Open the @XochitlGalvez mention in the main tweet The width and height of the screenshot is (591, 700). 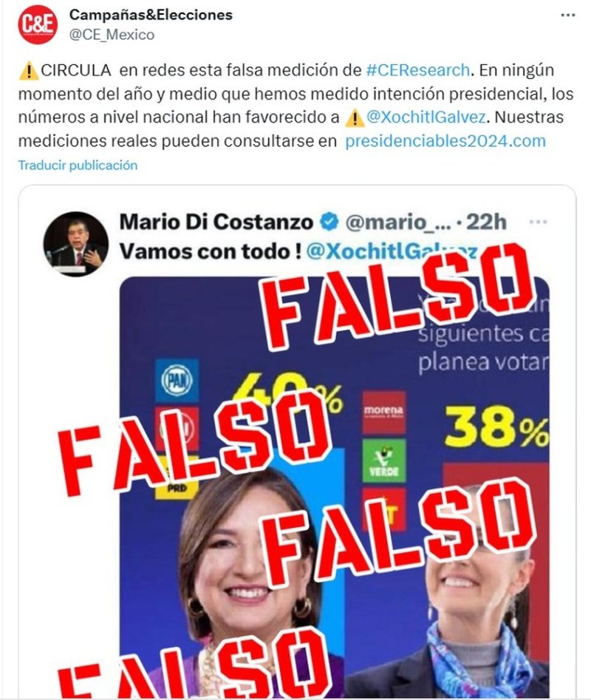point(426,117)
